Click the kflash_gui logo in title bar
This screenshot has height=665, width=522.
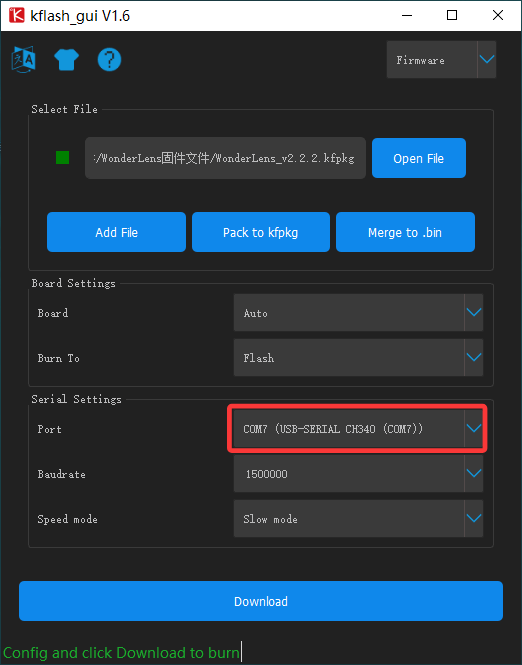[x=17, y=15]
